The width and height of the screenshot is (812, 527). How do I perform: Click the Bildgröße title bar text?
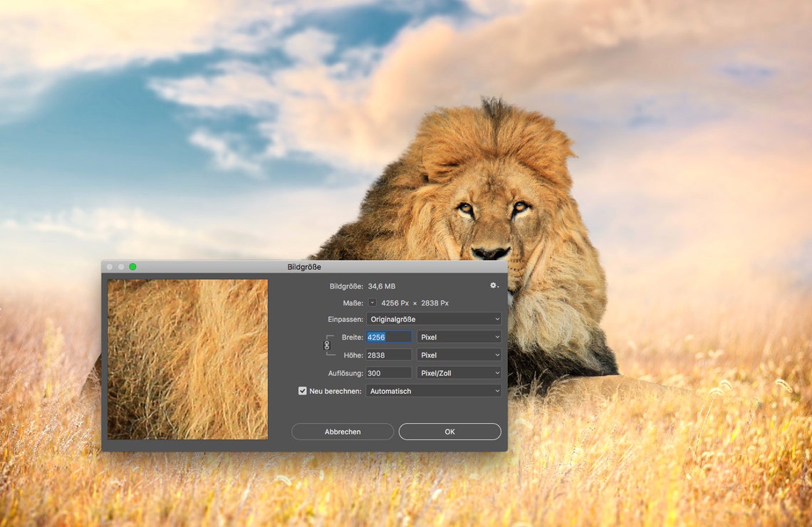305,267
